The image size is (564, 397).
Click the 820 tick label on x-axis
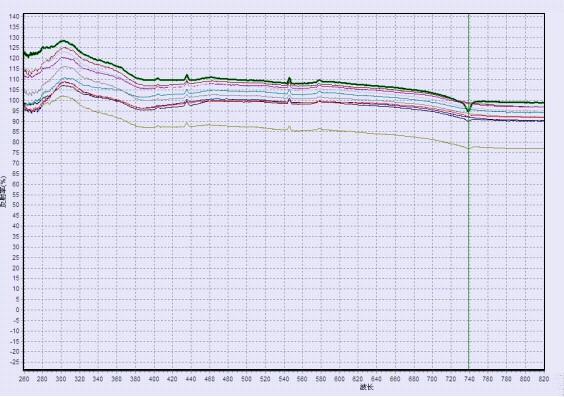[x=543, y=379]
